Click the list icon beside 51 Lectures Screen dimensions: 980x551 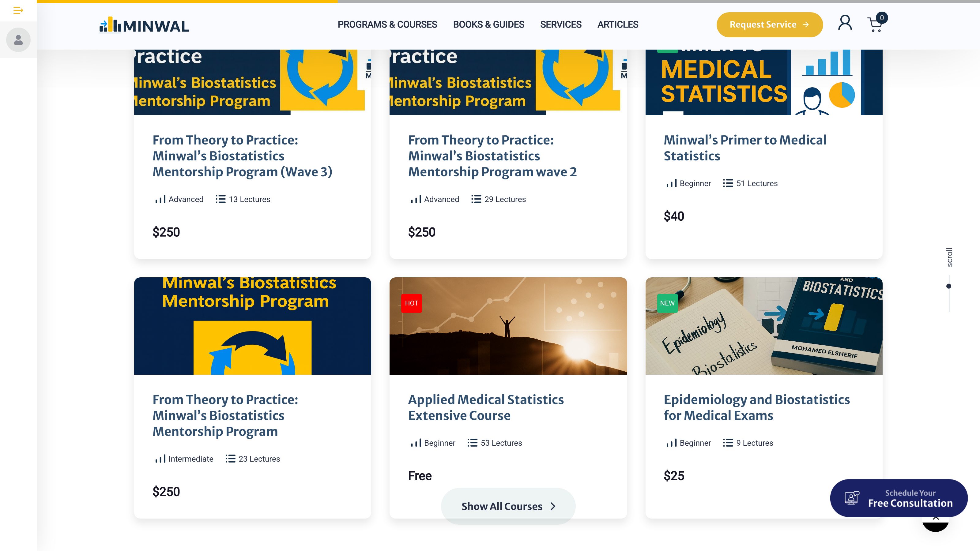(x=728, y=183)
